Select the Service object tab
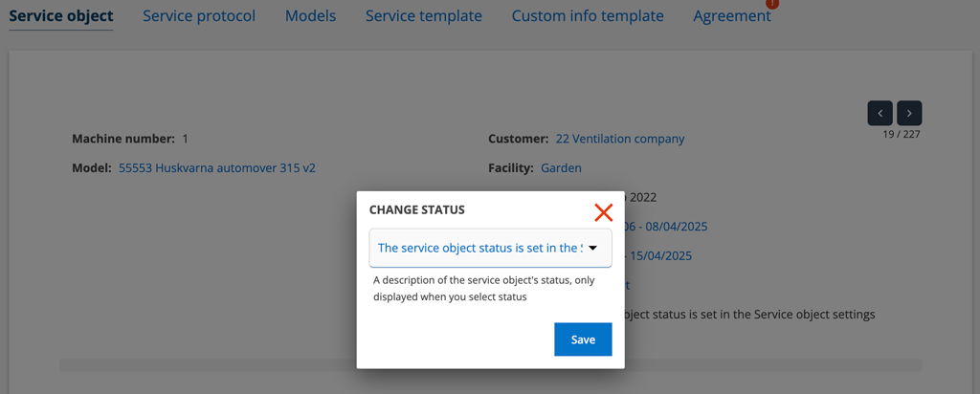This screenshot has height=394, width=980. point(61,15)
